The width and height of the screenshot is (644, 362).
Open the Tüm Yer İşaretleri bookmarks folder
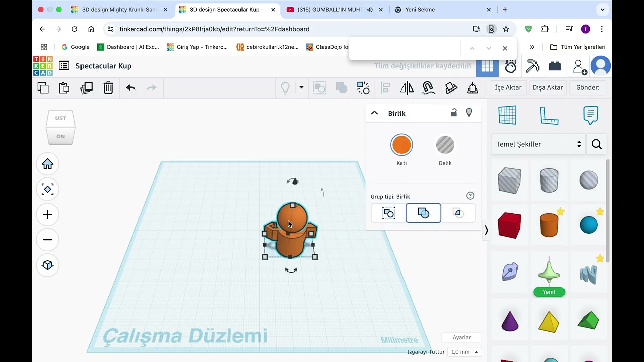click(x=578, y=47)
